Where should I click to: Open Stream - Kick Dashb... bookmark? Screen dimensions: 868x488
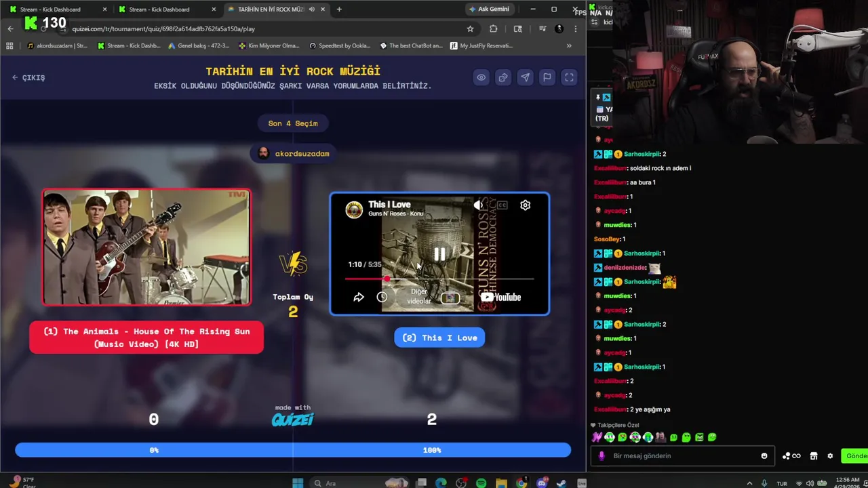[129, 45]
